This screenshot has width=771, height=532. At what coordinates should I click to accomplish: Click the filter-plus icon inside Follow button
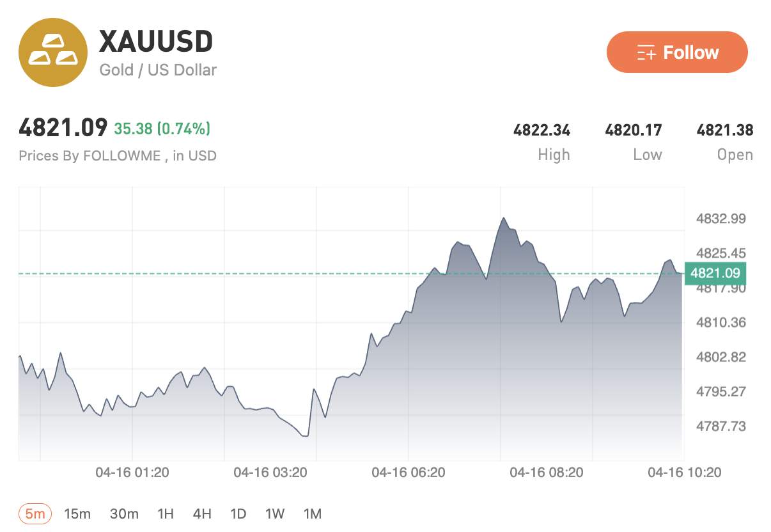click(647, 52)
